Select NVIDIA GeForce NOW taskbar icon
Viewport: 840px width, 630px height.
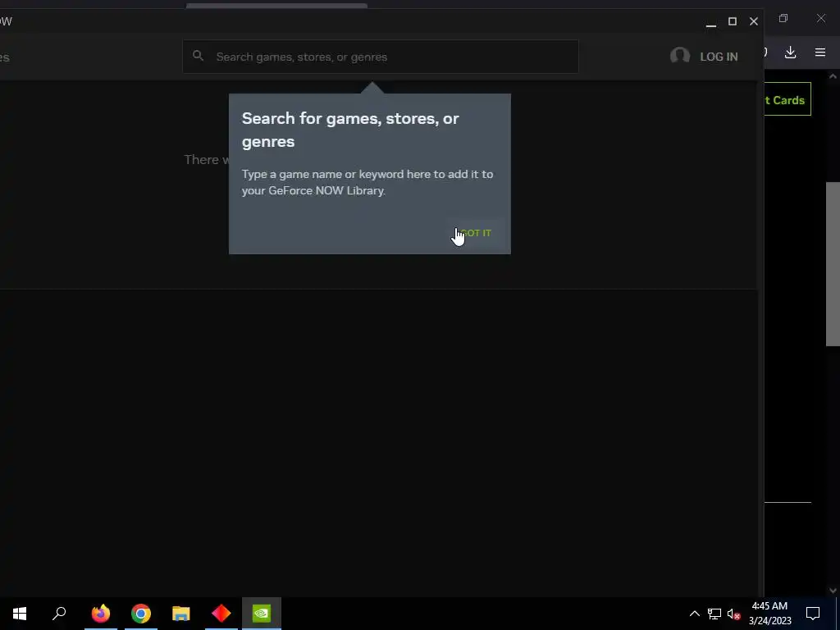[262, 614]
